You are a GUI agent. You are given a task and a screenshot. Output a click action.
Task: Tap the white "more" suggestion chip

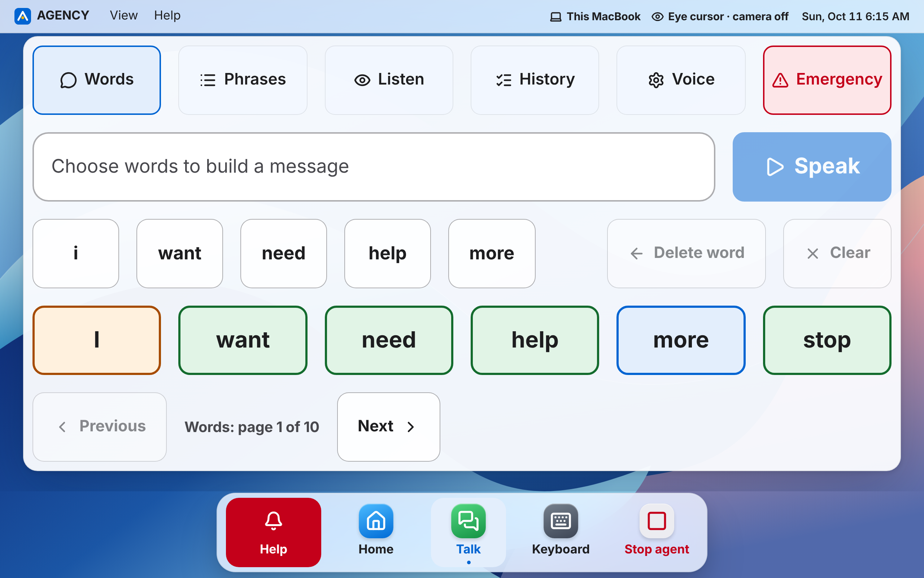coord(491,253)
